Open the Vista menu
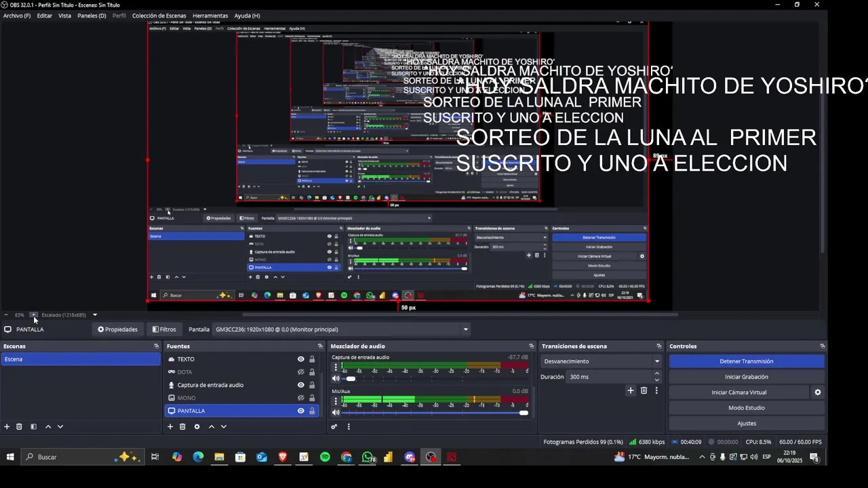This screenshot has height=488, width=868. 64,16
